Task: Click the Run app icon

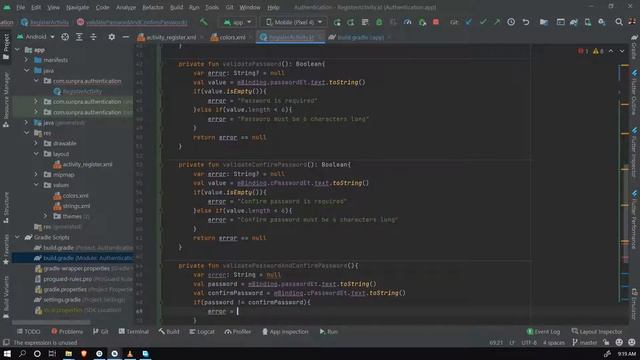Action: click(x=337, y=22)
